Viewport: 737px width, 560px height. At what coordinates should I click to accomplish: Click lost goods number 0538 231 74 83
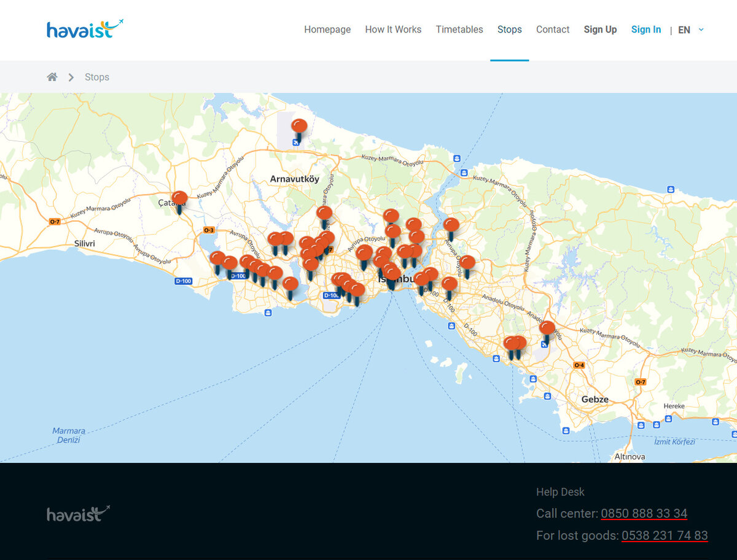pos(665,535)
